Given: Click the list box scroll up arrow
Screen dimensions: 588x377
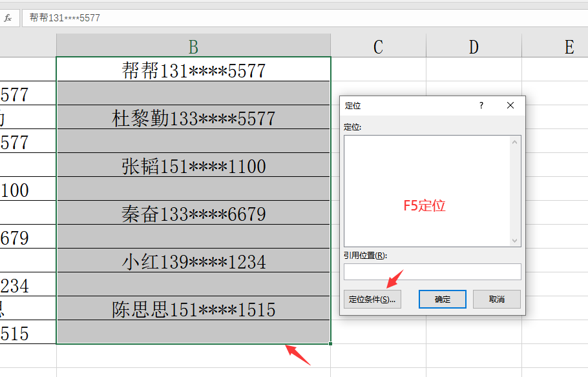Looking at the screenshot, I should [514, 142].
